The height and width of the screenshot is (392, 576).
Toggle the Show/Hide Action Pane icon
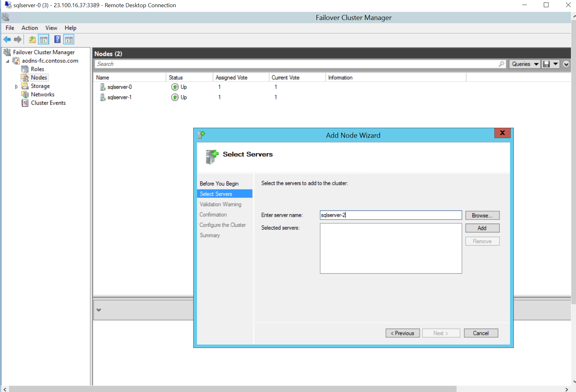(69, 39)
